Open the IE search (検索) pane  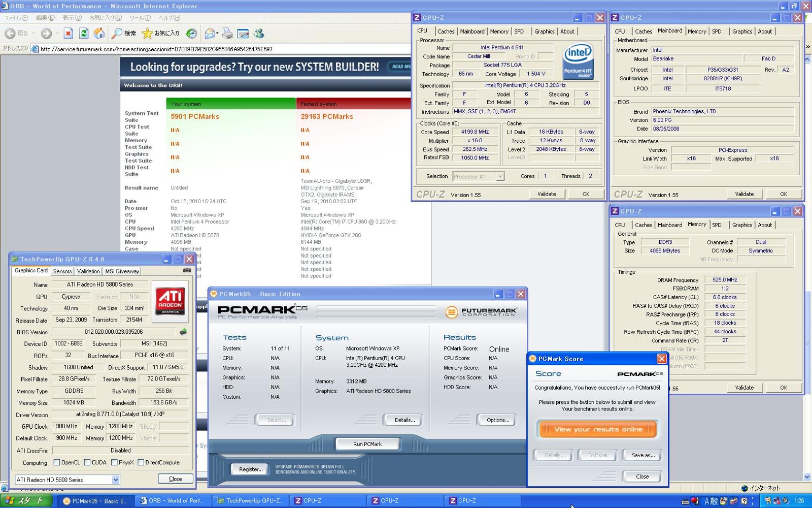click(124, 34)
